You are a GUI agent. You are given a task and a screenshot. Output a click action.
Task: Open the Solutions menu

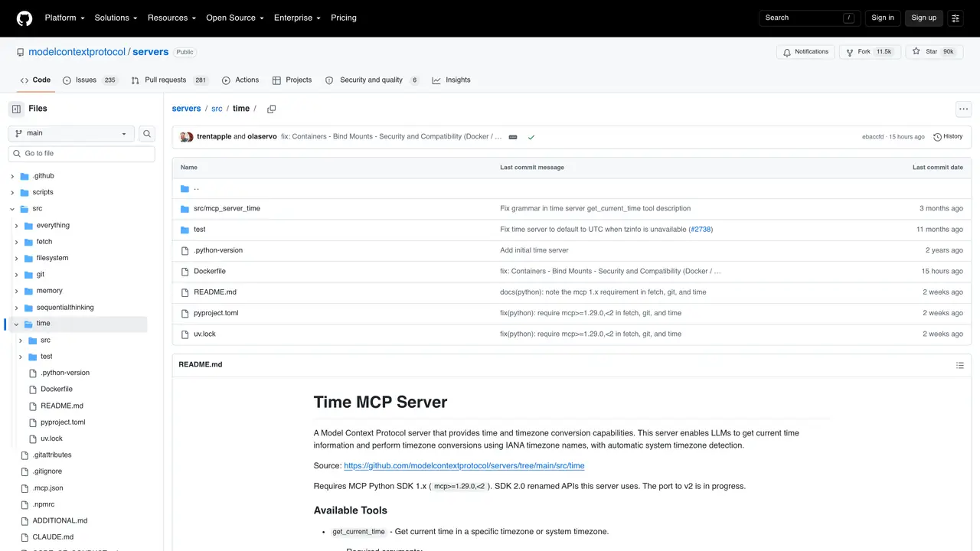tap(116, 18)
